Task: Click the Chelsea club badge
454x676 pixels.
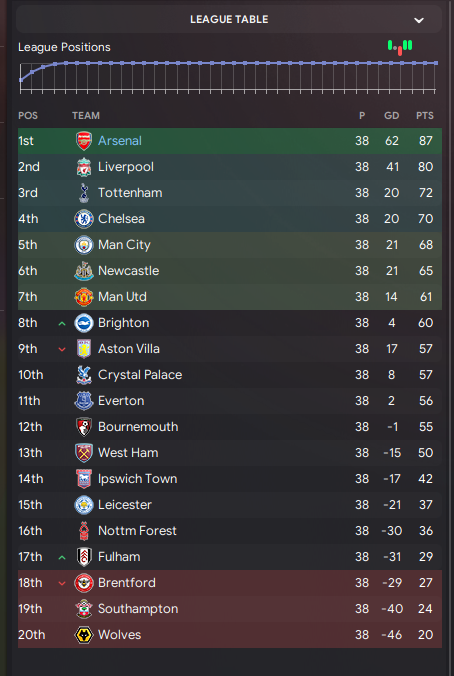Action: tap(84, 219)
